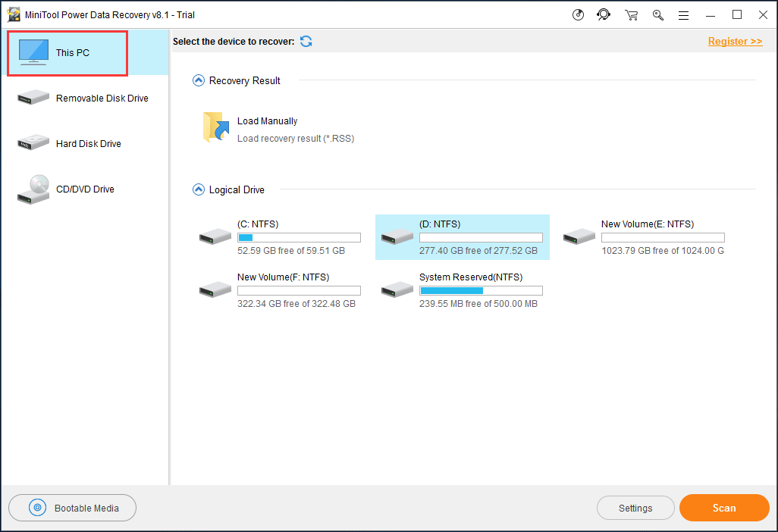The image size is (778, 532).
Task: Click the C drive usage bar
Action: [x=300, y=237]
